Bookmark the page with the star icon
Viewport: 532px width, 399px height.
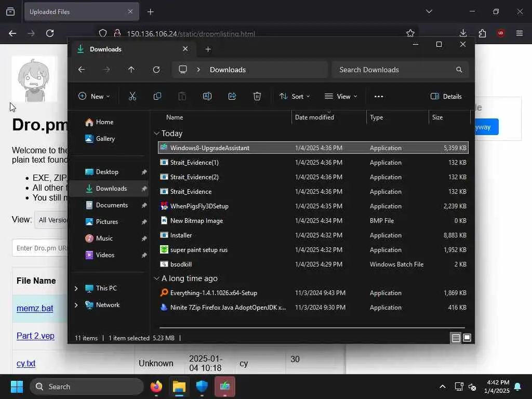click(410, 33)
